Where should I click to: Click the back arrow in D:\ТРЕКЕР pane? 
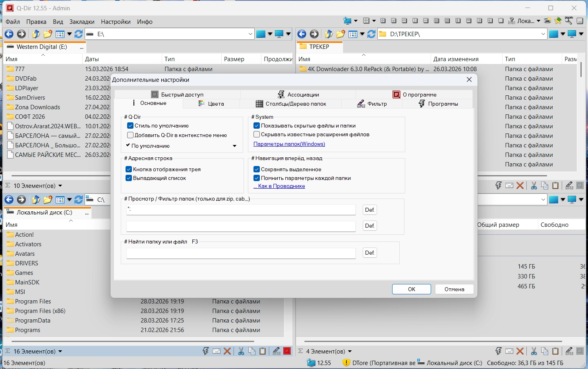(x=302, y=34)
